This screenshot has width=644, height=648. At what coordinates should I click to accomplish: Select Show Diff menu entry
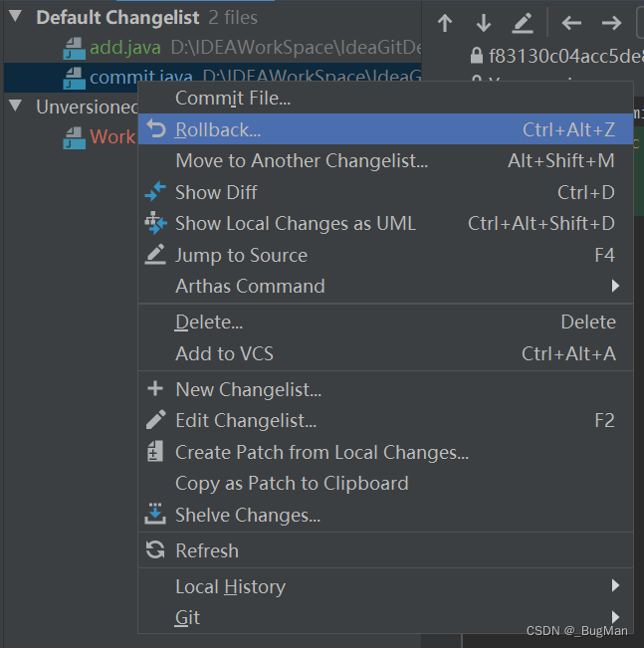[385, 192]
